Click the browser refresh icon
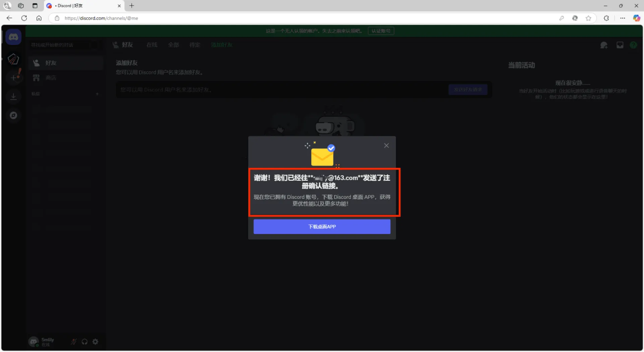644x352 pixels. coord(24,18)
